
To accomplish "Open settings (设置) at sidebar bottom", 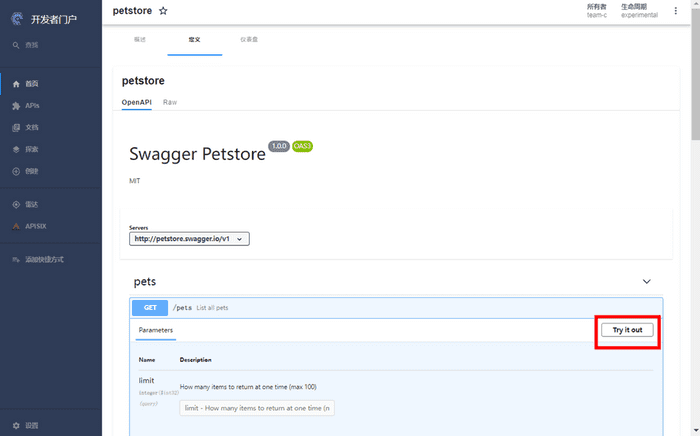I will (x=25, y=426).
